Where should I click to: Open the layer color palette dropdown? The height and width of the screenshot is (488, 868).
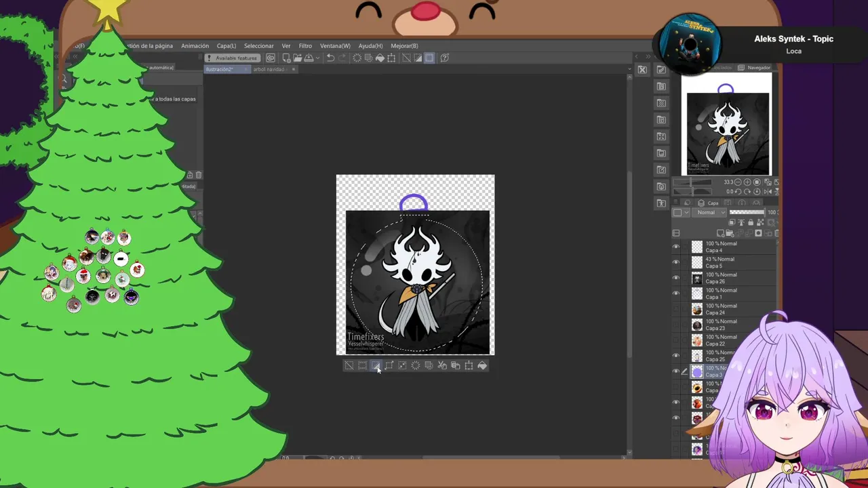click(681, 212)
